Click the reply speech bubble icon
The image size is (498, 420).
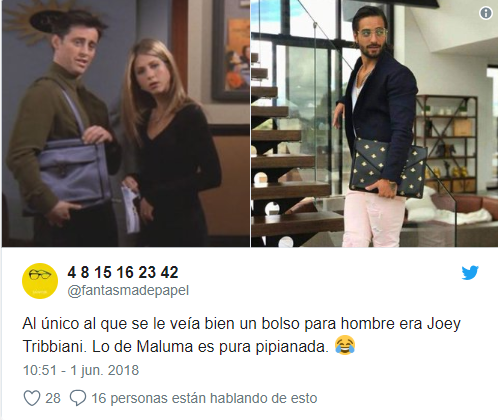click(x=78, y=398)
